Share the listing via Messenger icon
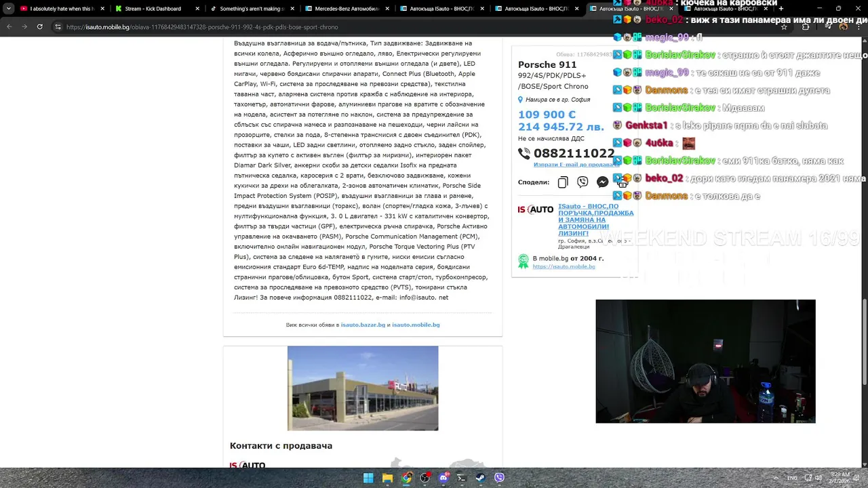This screenshot has height=488, width=868. [x=602, y=182]
